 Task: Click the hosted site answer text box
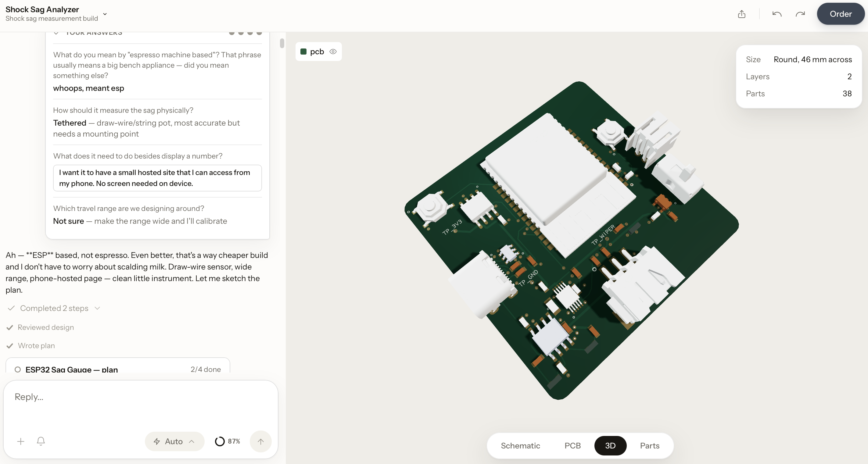(x=157, y=178)
